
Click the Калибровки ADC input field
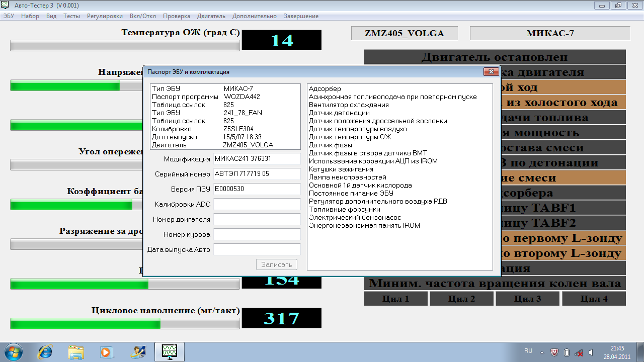[257, 204]
